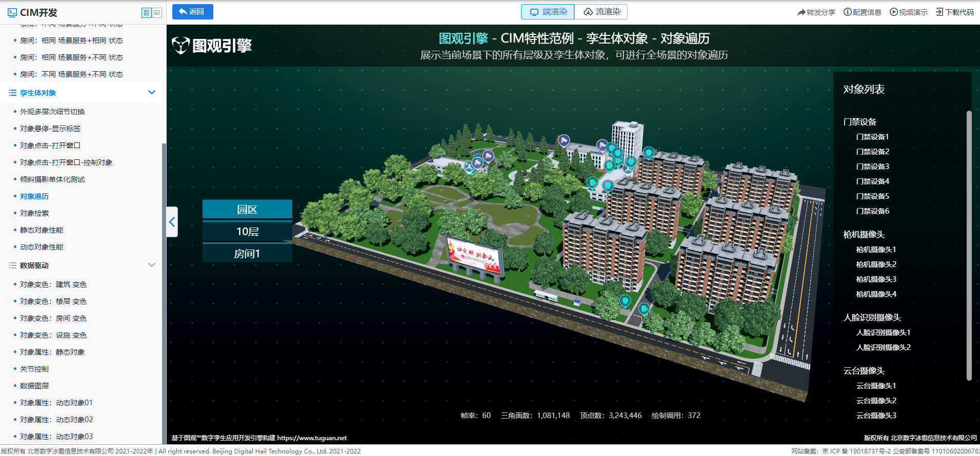The height and width of the screenshot is (456, 980).
Task: Open 对象悬停-显示标签 example
Action: tap(50, 129)
